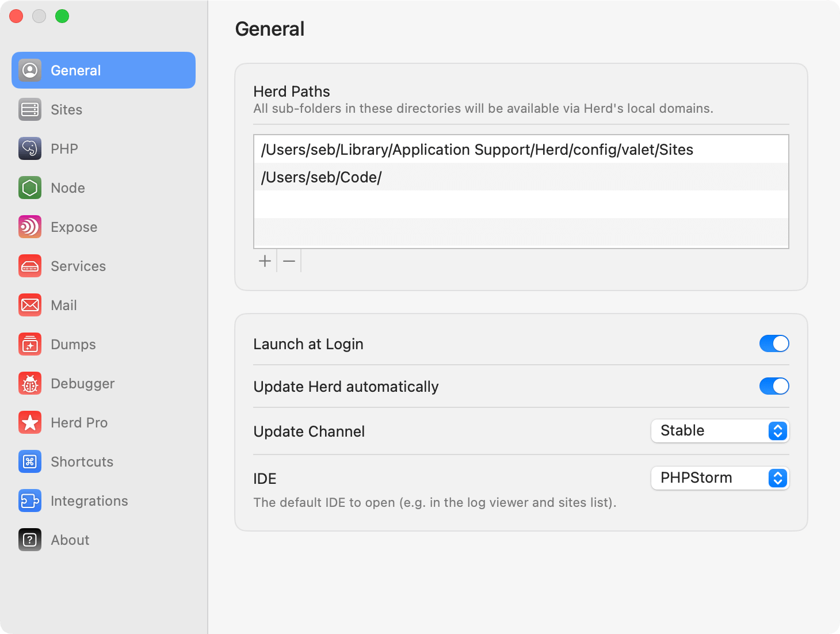The image size is (840, 634).
Task: Select the Node sidebar icon
Action: click(30, 188)
